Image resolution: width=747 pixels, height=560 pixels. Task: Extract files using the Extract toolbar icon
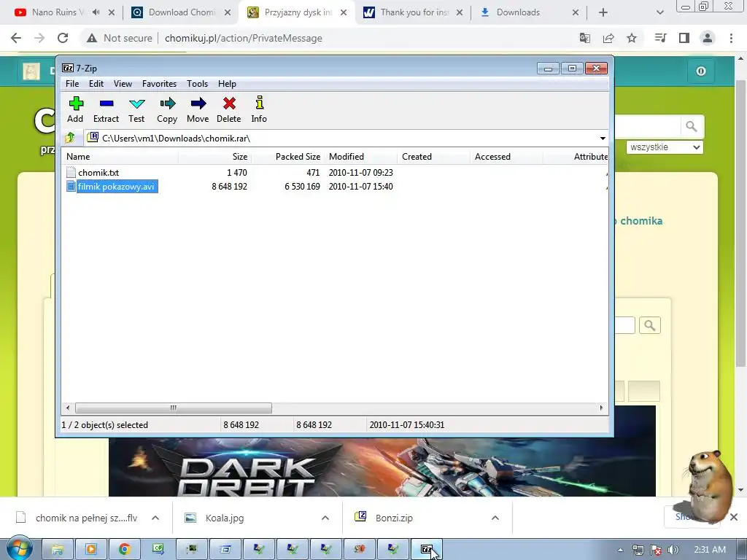[x=107, y=109]
